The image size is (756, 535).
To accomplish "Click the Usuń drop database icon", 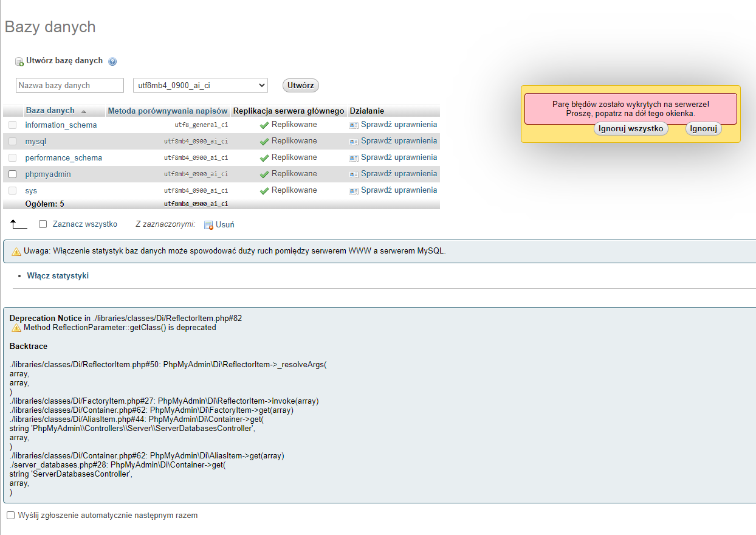I will pyautogui.click(x=208, y=225).
